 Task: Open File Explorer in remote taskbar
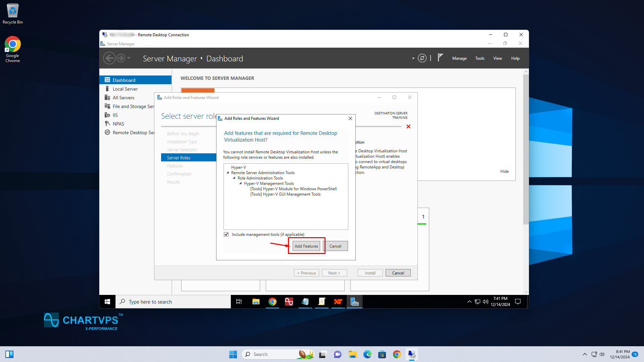pyautogui.click(x=256, y=302)
